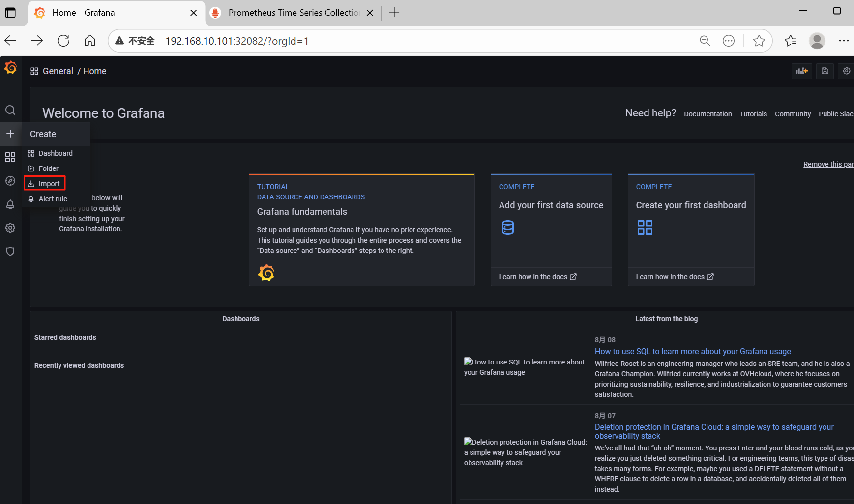Screen dimensions: 854x504
Task: Open the Documentation link
Action: (707, 114)
